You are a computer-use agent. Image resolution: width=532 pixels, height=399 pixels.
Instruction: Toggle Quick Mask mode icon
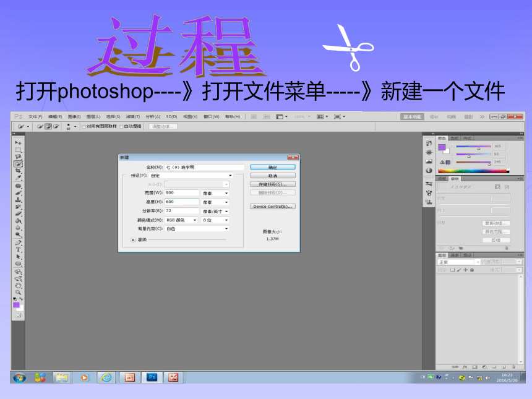[x=18, y=315]
